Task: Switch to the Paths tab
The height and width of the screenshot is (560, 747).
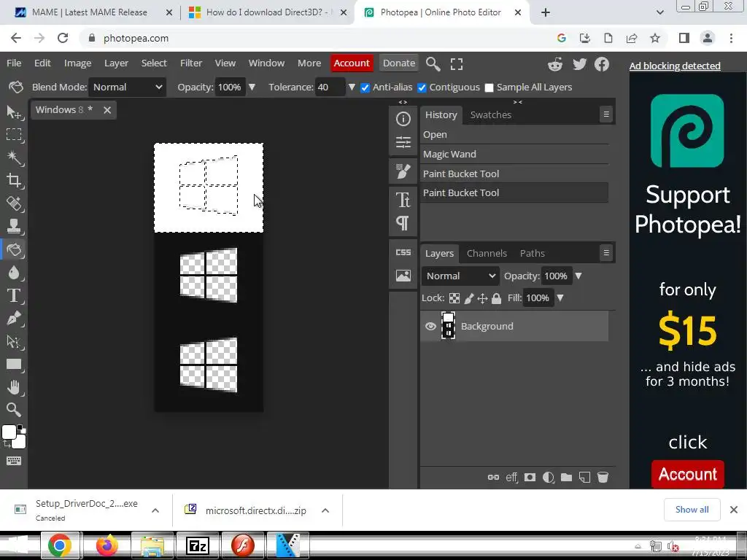Action: pos(532,253)
